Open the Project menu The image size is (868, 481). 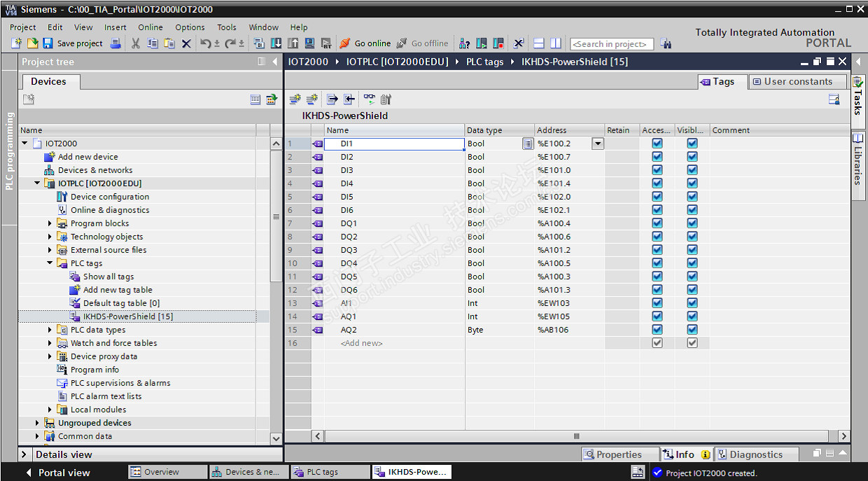(23, 27)
